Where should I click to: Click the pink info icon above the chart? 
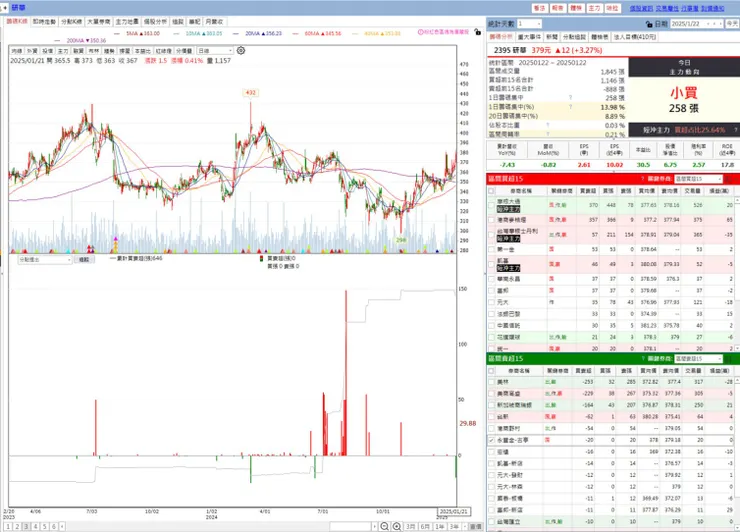420,32
